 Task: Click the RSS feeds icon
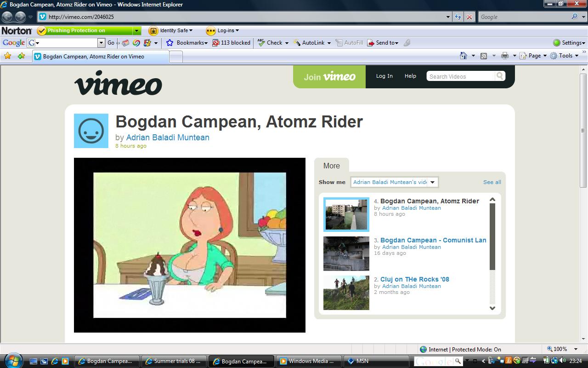coord(484,56)
